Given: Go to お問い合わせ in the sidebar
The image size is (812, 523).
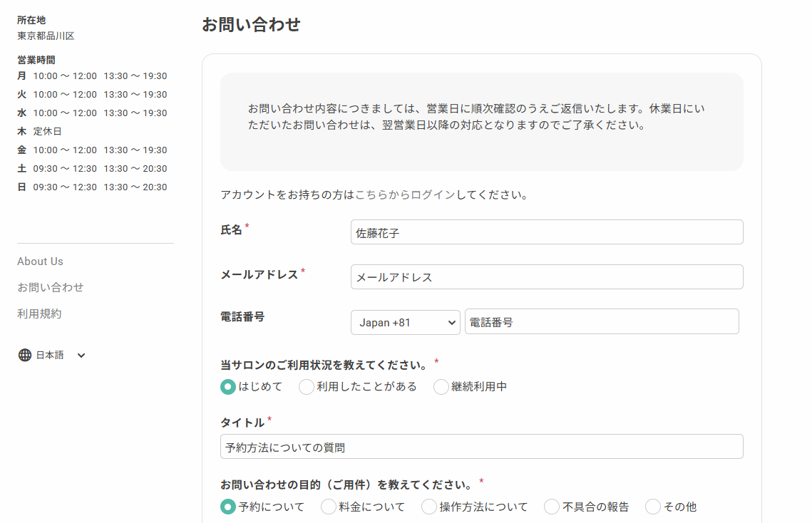Looking at the screenshot, I should (x=51, y=287).
